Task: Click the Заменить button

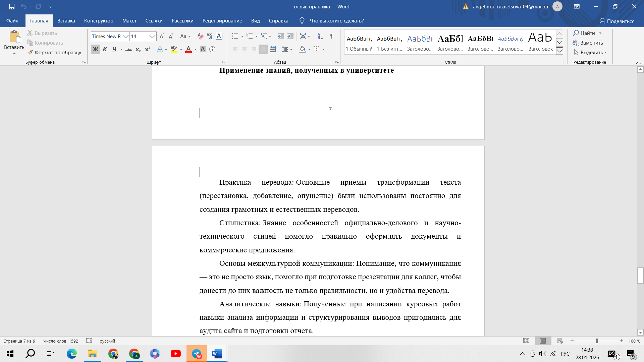Action: [588, 43]
